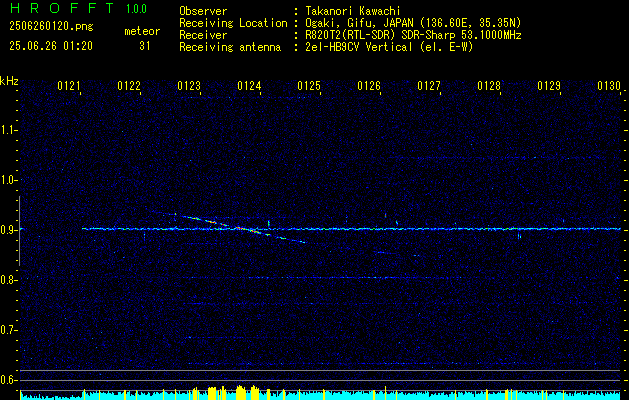Click observer name Takanori Kawachi
This screenshot has width=629, height=400.
[353, 11]
